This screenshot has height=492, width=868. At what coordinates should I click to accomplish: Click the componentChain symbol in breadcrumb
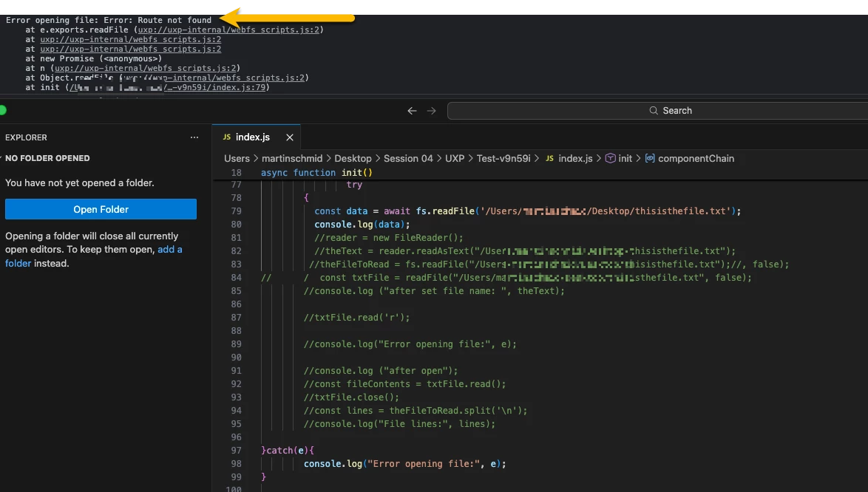click(x=689, y=159)
